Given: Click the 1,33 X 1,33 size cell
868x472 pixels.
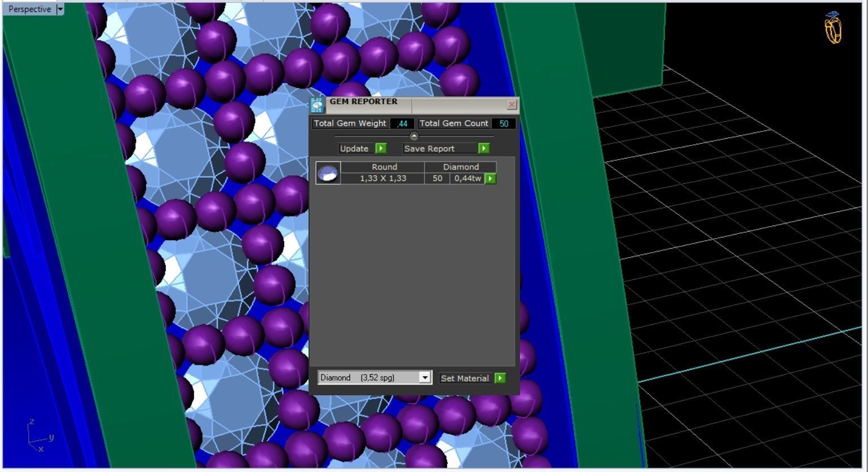Looking at the screenshot, I should click(384, 178).
